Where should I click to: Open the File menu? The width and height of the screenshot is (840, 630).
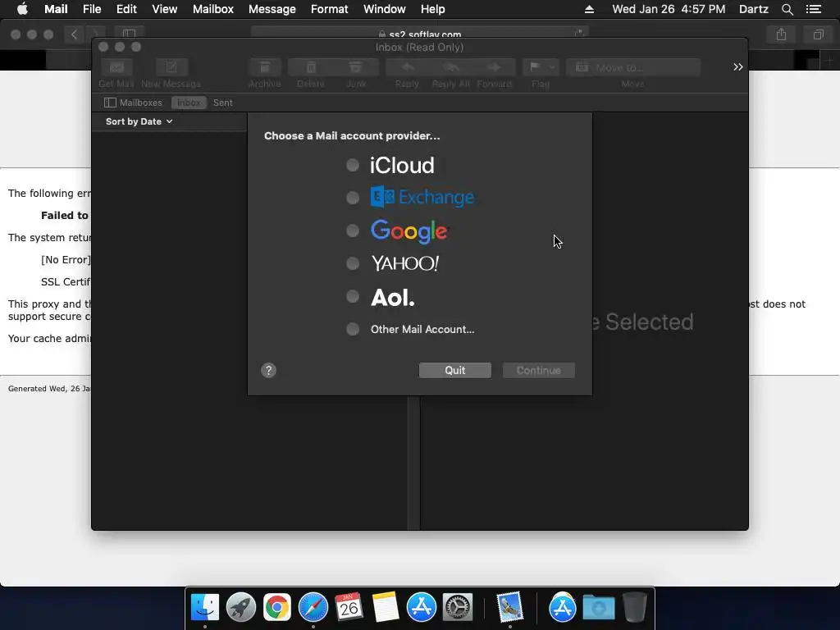(92, 9)
